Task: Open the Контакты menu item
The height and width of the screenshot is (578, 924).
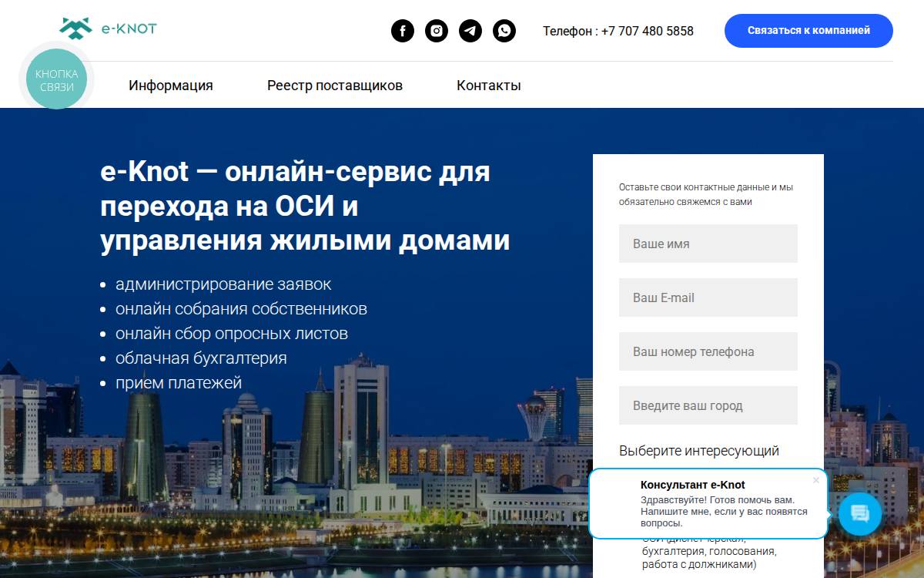Action: tap(489, 86)
